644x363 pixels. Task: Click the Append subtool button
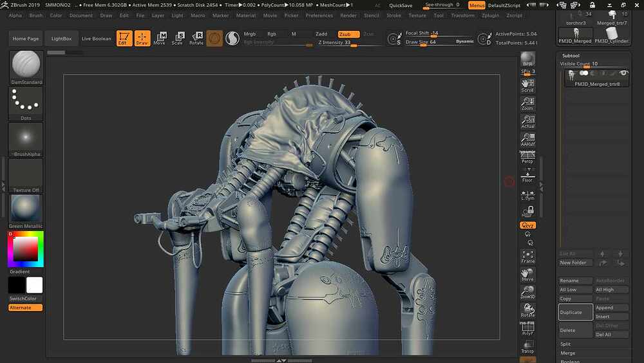click(x=612, y=308)
